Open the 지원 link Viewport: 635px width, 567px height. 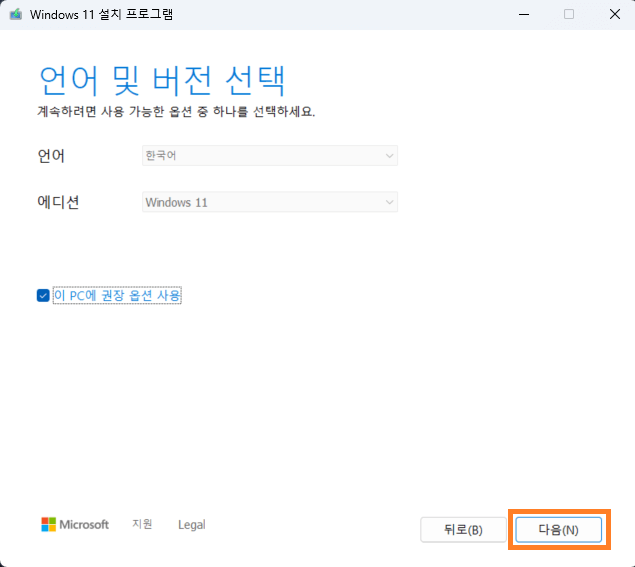pyautogui.click(x=142, y=524)
